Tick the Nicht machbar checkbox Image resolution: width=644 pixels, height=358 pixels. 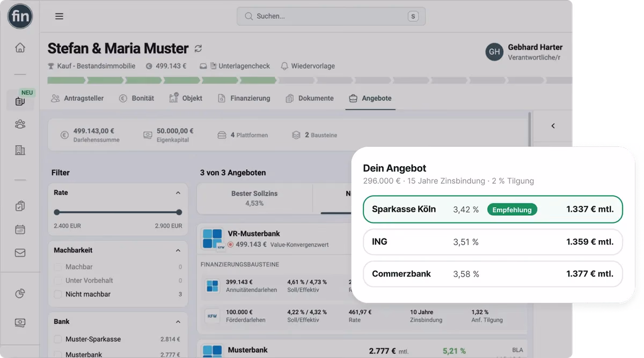(58, 294)
